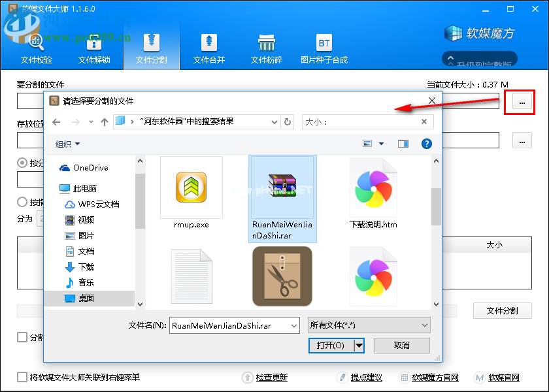Click the 软媒魔方 logo icon

(453, 33)
